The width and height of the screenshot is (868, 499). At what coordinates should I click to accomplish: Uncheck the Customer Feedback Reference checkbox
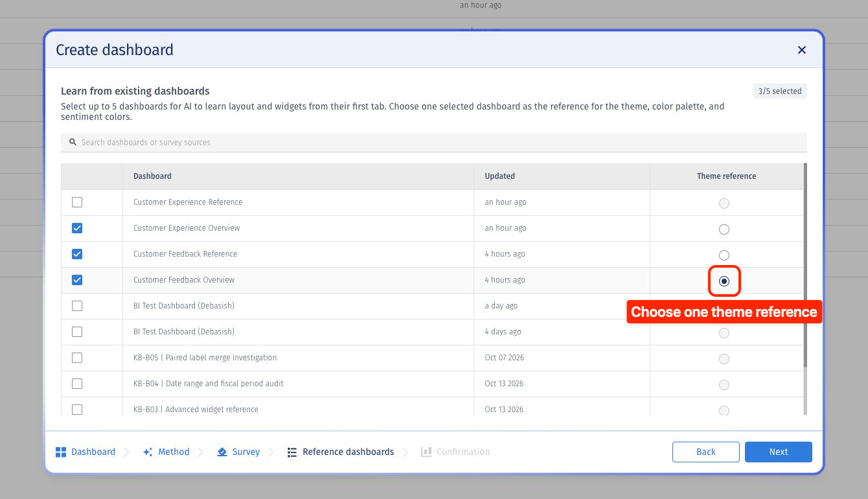[77, 254]
